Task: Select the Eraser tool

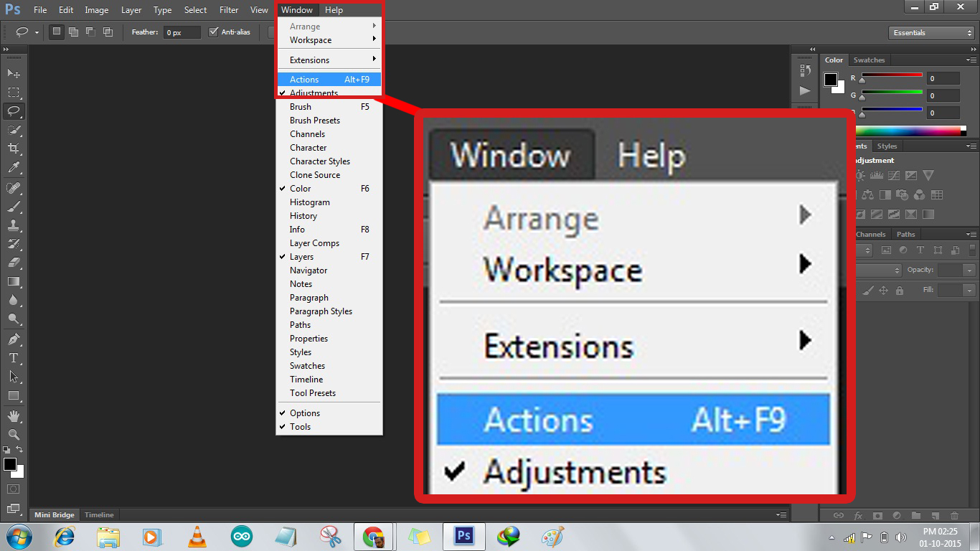Action: (14, 263)
